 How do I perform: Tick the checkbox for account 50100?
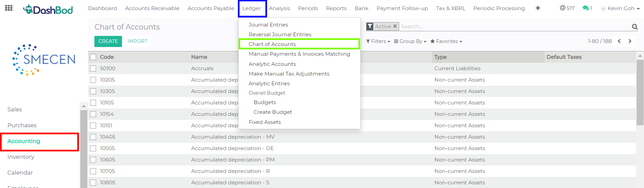[x=93, y=68]
